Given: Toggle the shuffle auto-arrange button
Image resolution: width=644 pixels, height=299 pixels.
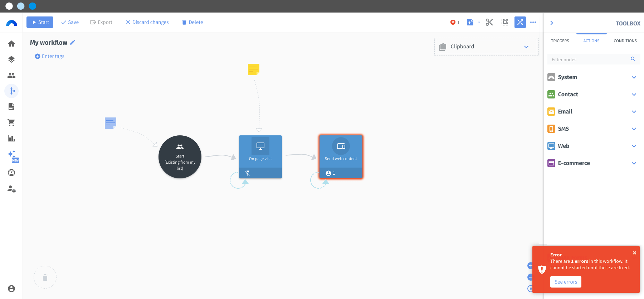Looking at the screenshot, I should click(520, 22).
